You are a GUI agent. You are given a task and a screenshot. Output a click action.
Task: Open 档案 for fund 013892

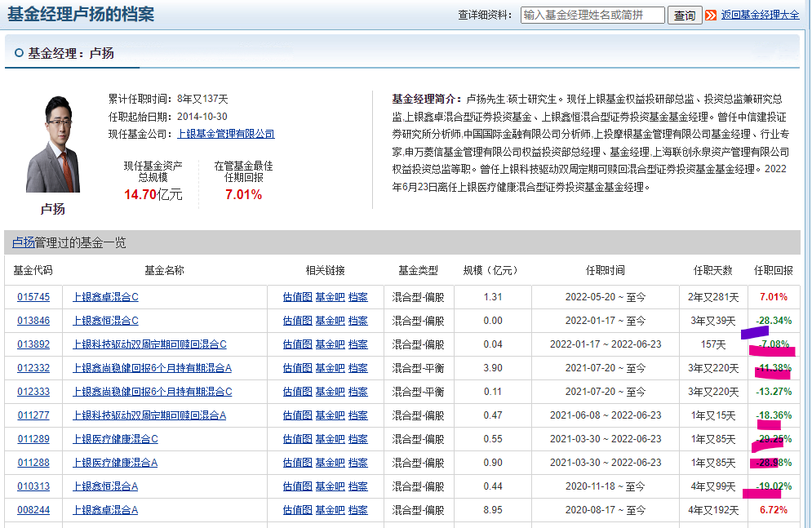point(357,344)
